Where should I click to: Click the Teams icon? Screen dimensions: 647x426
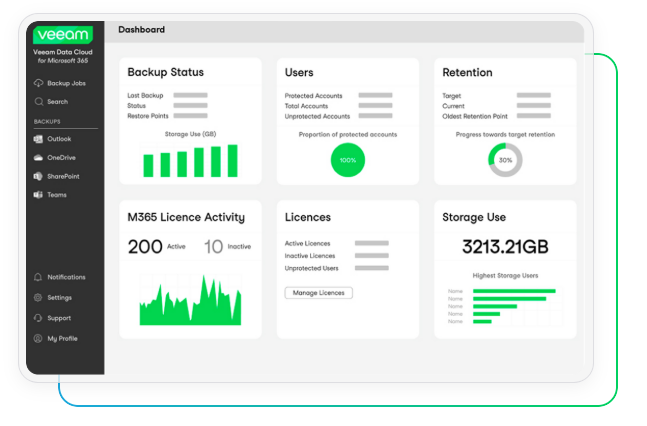coord(38,195)
